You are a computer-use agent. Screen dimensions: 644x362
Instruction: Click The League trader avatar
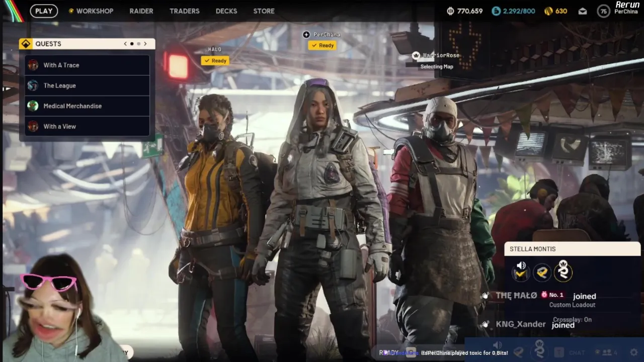(x=33, y=85)
